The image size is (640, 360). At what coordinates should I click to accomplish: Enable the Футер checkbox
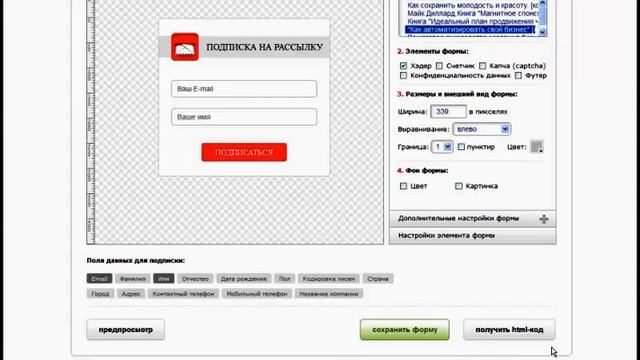518,76
